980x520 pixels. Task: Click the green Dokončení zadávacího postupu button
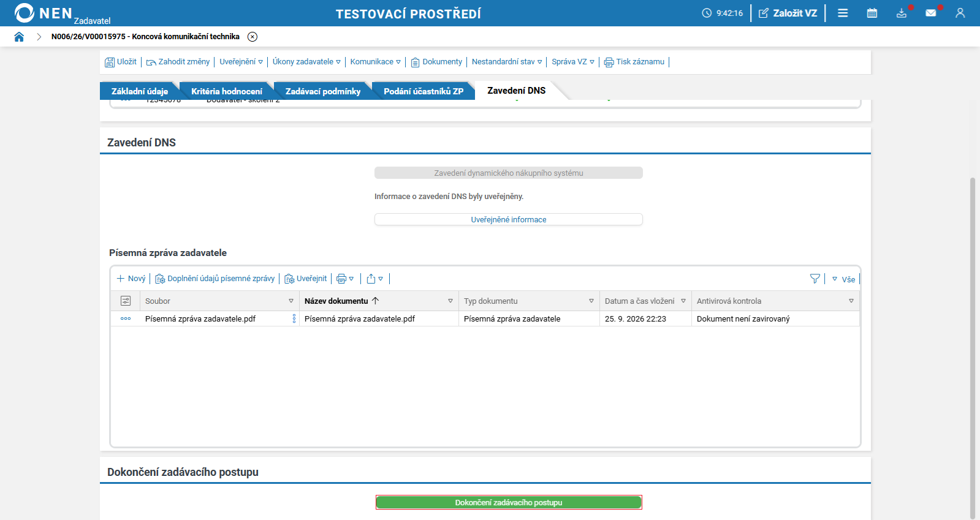(x=509, y=502)
